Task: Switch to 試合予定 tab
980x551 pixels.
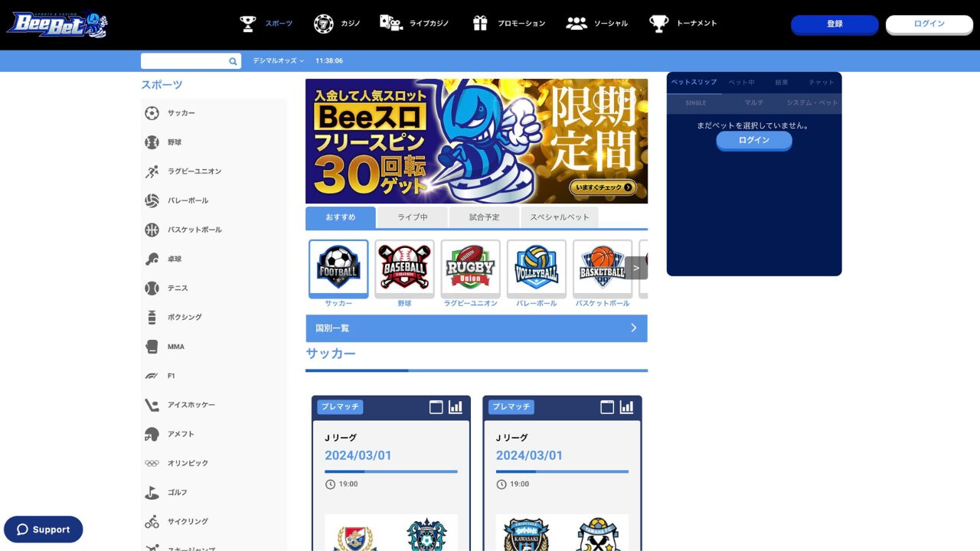Action: click(485, 217)
